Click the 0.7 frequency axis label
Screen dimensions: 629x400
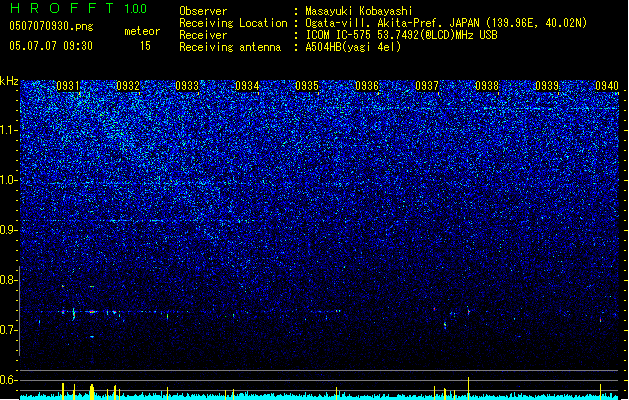click(x=9, y=330)
